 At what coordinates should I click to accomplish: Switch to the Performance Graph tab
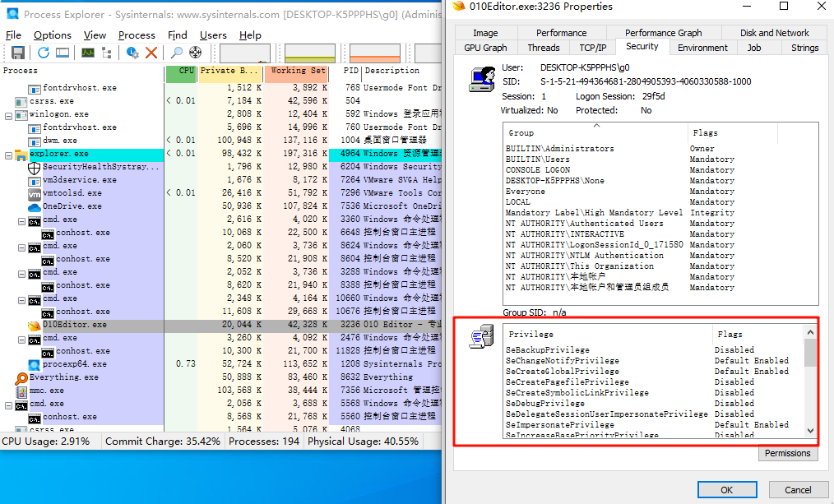point(663,33)
